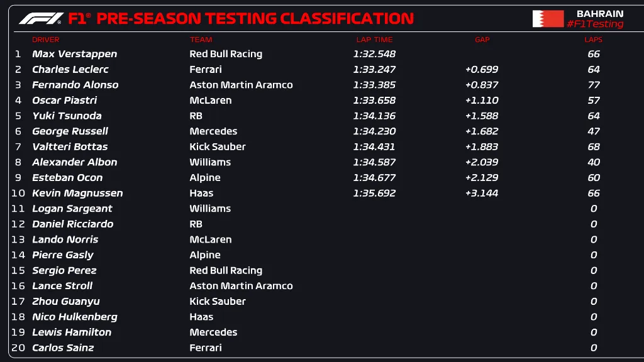644x362 pixels.
Task: Click the BAHRAIN location label
Action: pyautogui.click(x=600, y=13)
